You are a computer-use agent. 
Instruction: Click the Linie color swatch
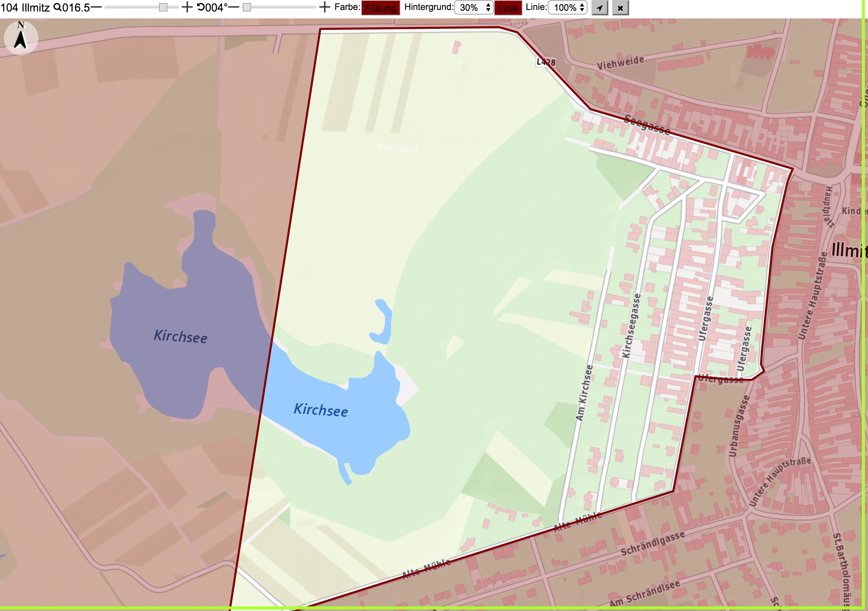(x=508, y=8)
